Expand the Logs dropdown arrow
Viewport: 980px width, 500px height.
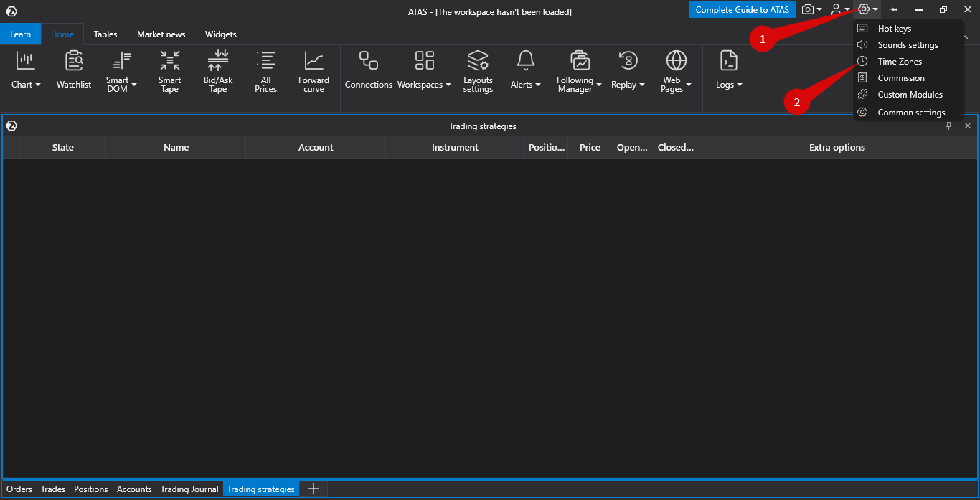[x=740, y=85]
